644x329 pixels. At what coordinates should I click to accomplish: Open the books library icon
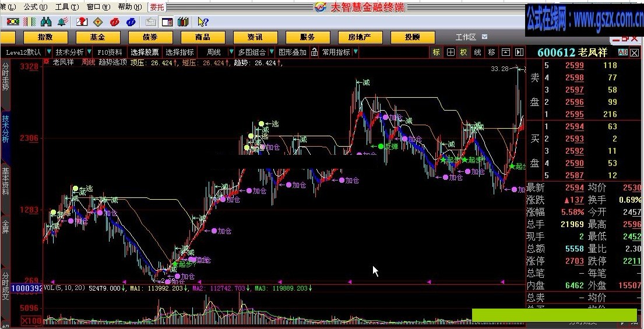pyautogui.click(x=183, y=22)
